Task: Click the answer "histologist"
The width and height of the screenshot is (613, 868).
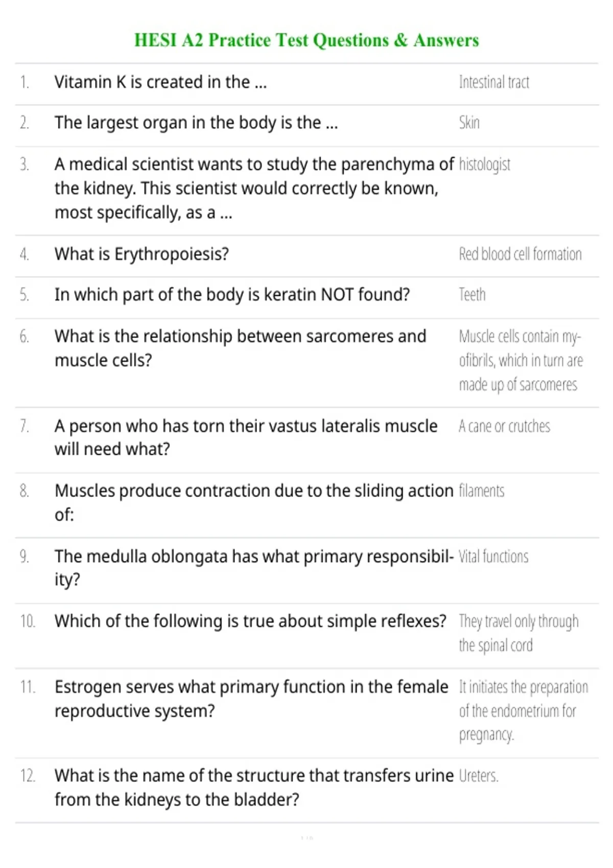Action: click(x=484, y=164)
